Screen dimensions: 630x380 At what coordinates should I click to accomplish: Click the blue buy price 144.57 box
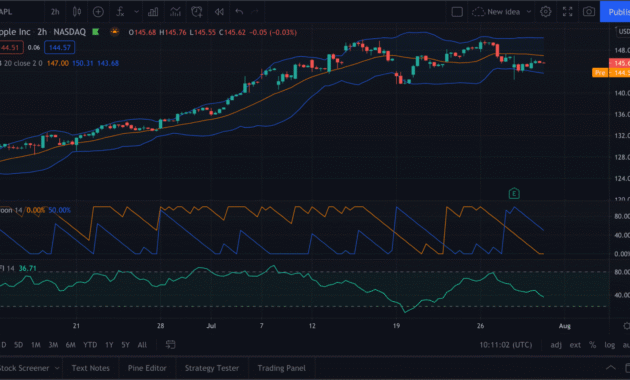coord(59,47)
